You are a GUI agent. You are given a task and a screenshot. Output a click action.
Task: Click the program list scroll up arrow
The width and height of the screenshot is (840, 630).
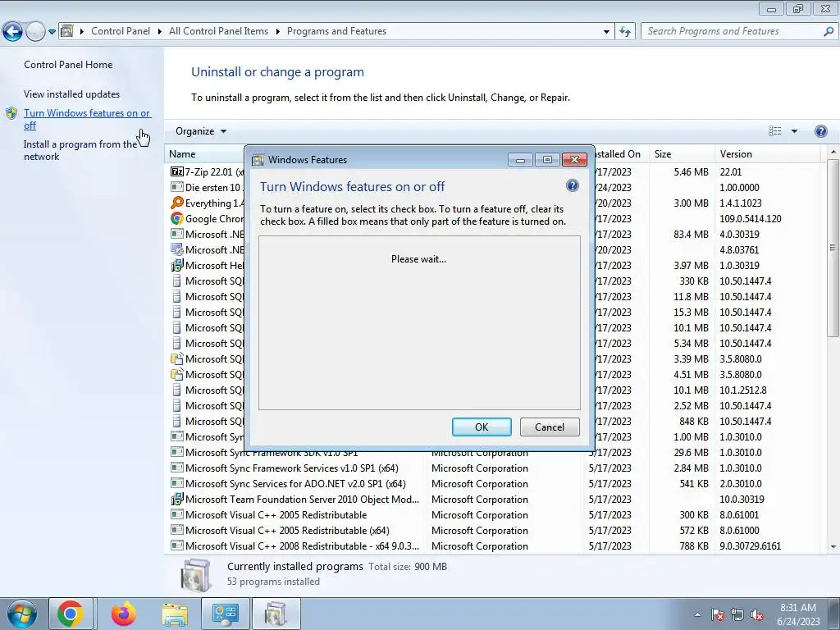tap(833, 152)
